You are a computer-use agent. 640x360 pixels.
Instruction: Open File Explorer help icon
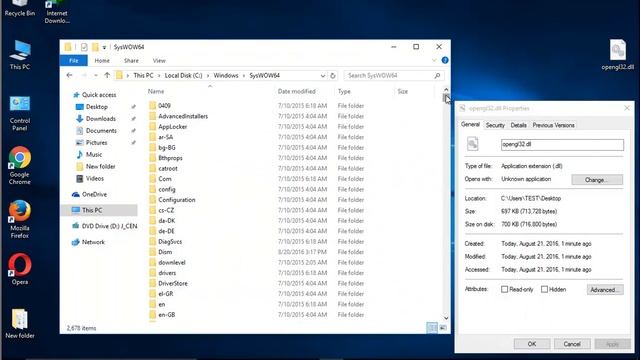tap(445, 60)
